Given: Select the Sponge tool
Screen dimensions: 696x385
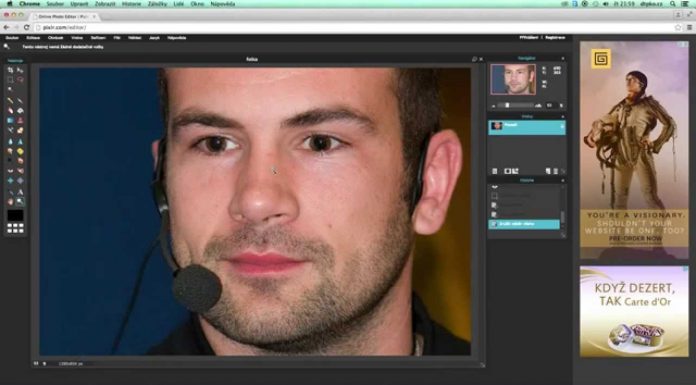Looking at the screenshot, I should (20, 151).
